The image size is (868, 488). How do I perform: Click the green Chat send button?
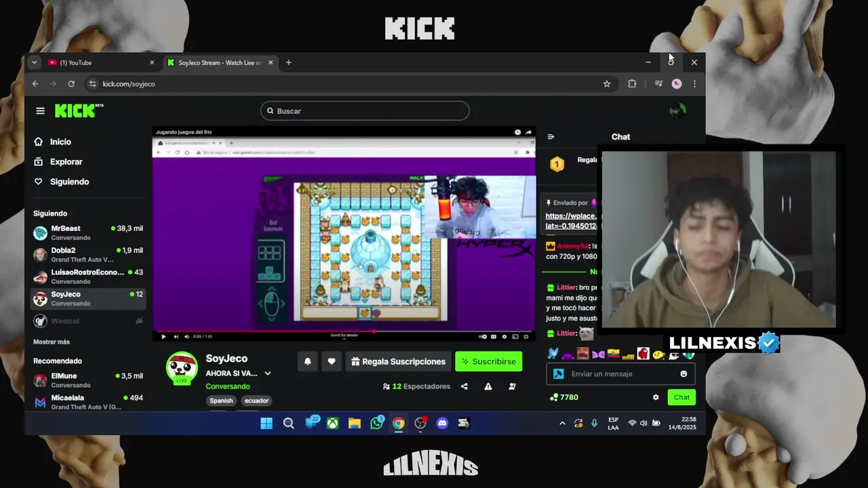(x=682, y=397)
